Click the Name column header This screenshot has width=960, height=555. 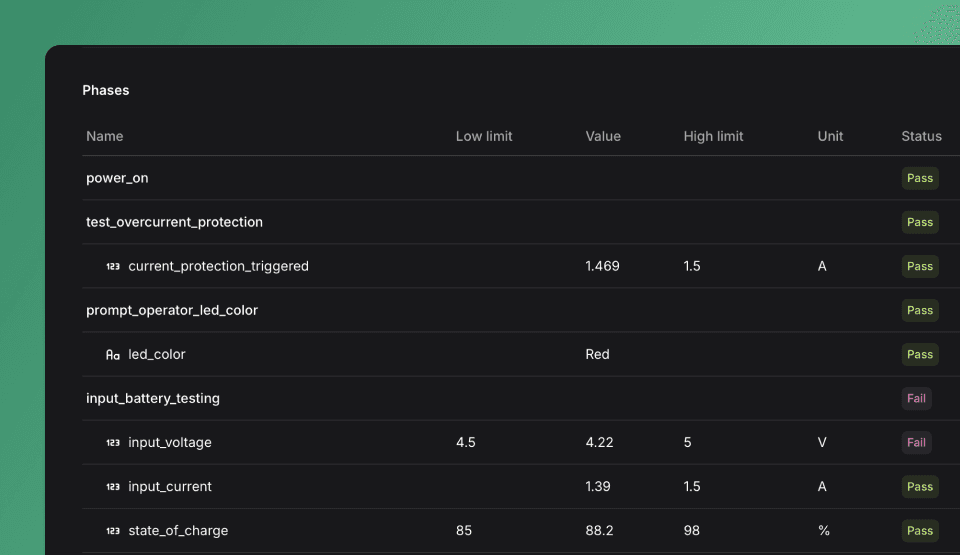coord(105,137)
